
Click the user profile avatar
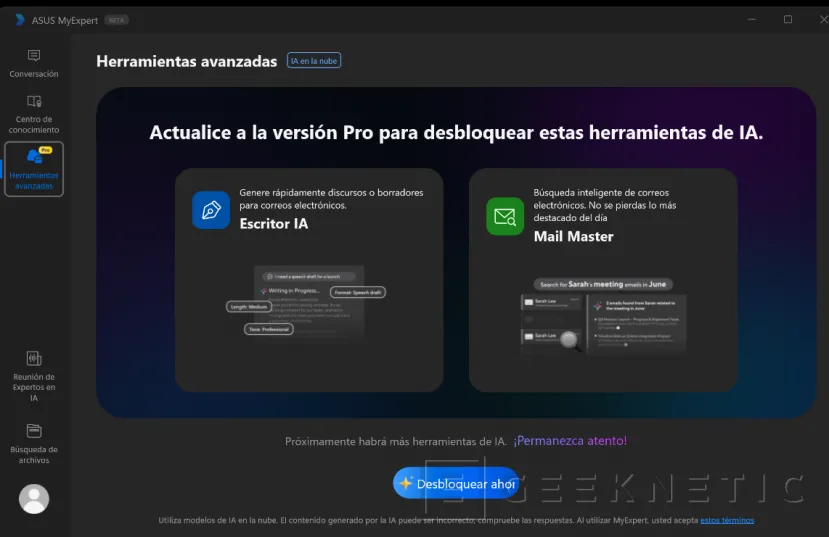click(x=34, y=498)
